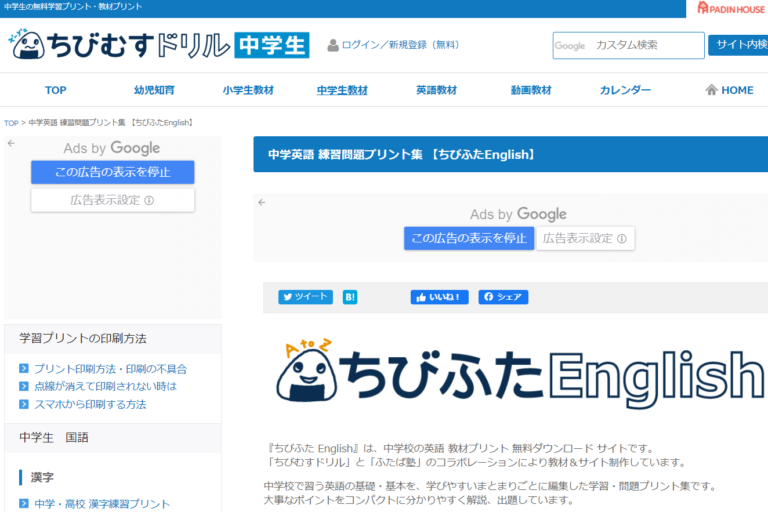Open the 点線が消えて印刷されない時は link

pyautogui.click(x=105, y=387)
